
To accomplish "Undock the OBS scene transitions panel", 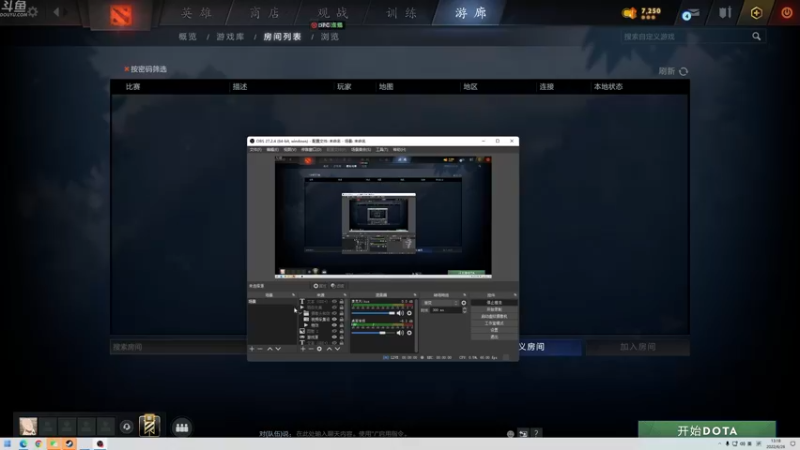I will [x=464, y=295].
